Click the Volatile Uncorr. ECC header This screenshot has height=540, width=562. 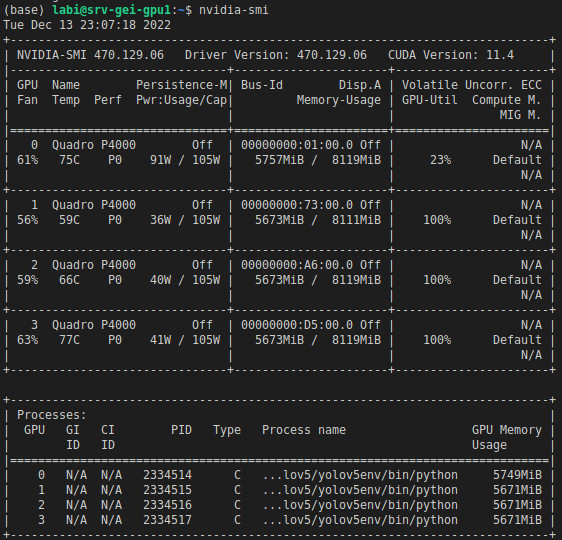coord(472,85)
